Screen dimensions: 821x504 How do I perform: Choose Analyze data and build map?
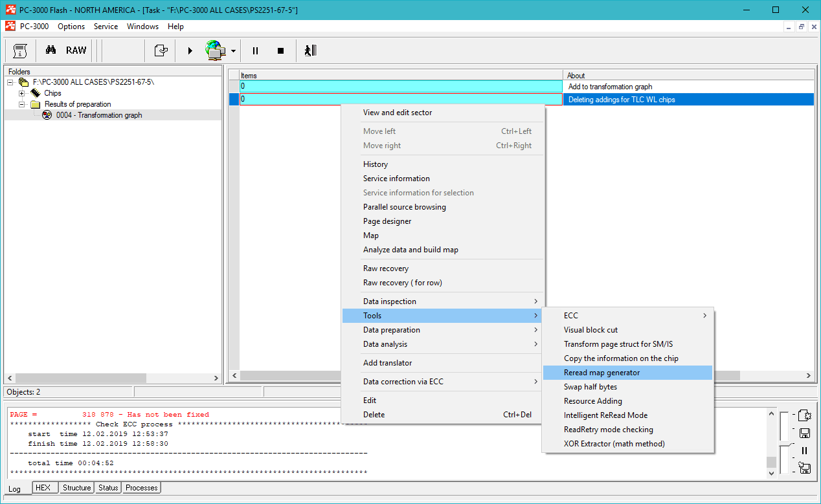(x=444, y=250)
